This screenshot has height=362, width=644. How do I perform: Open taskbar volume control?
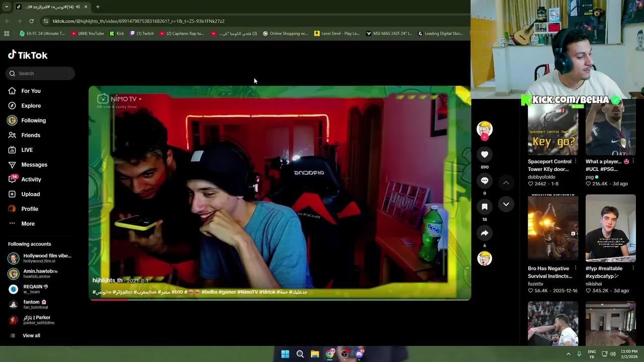(613, 354)
